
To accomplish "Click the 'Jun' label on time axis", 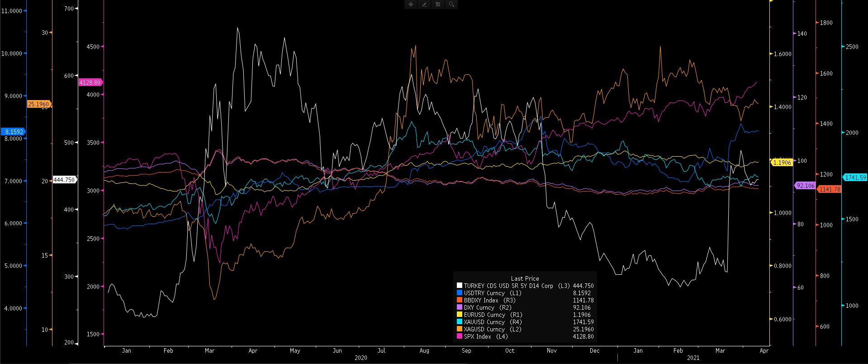I will (x=337, y=350).
